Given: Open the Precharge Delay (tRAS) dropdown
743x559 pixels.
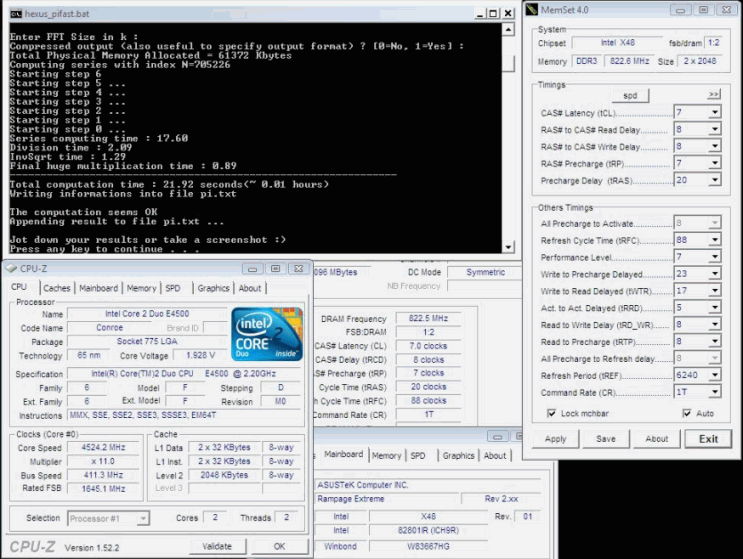Looking at the screenshot, I should (x=715, y=180).
